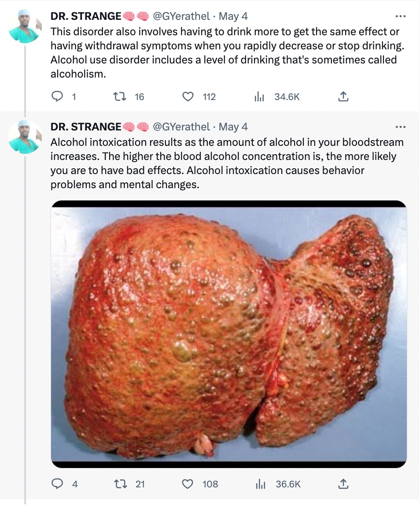Screen dimensions: 420x505
Task: Click @GYerathel handle on second tweet
Action: coord(181,127)
